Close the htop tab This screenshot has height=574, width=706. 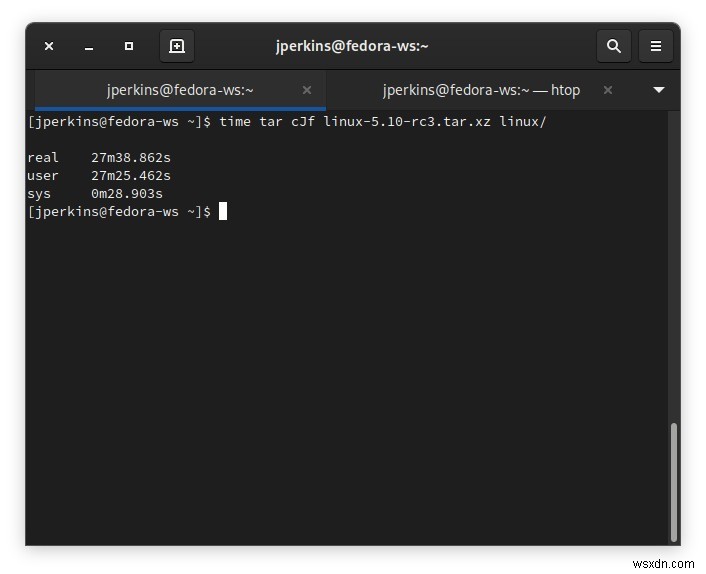607,90
